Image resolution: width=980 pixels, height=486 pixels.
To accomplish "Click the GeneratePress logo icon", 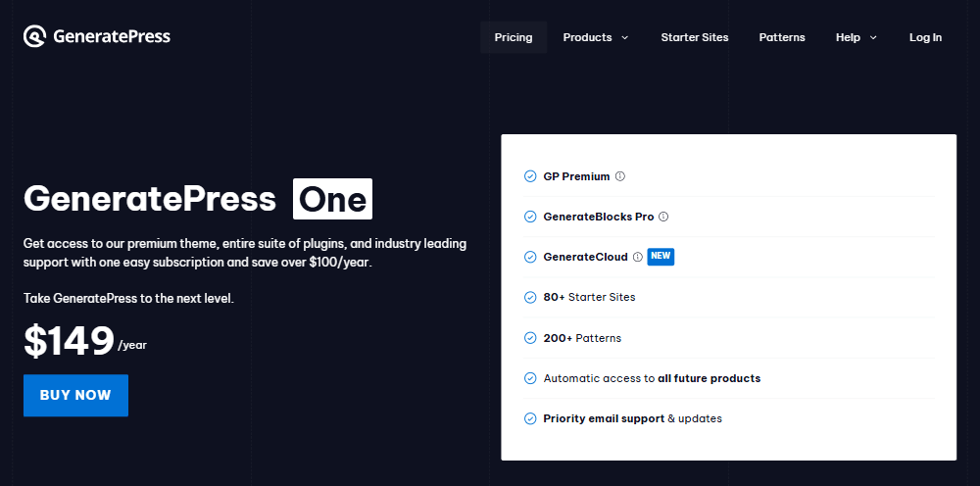I will coord(34,37).
